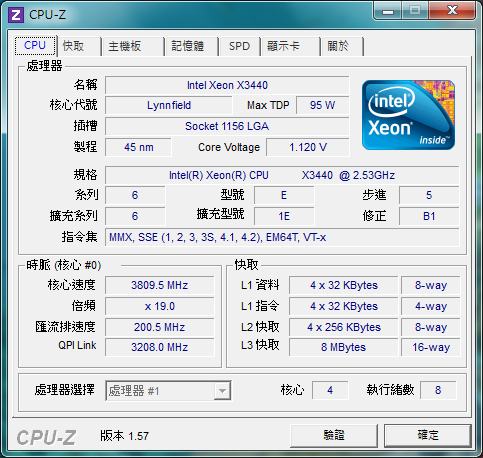Click the 修正 value B1
This screenshot has width=483, height=458.
tap(429, 216)
